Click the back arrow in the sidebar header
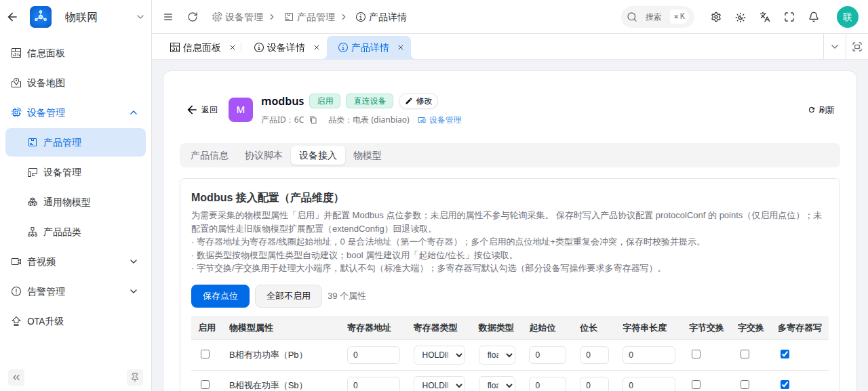 12,17
